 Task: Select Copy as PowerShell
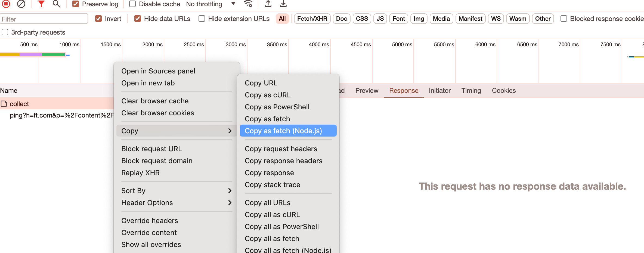point(288,107)
